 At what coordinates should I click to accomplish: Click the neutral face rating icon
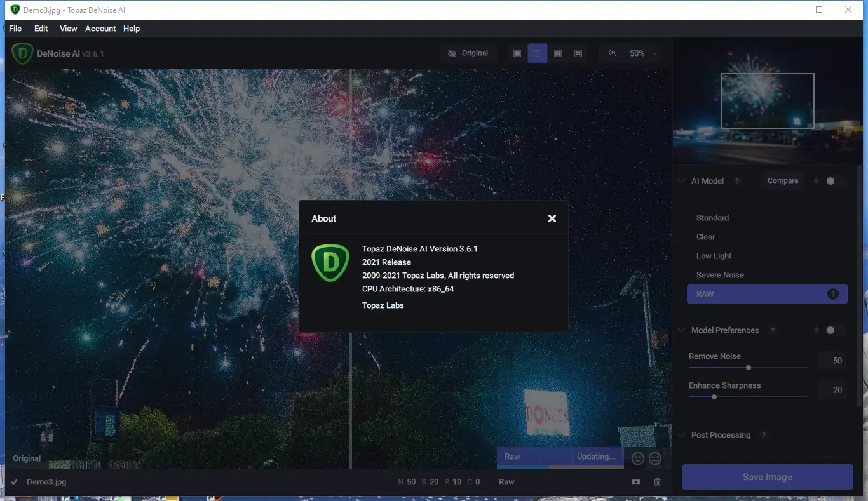(655, 458)
